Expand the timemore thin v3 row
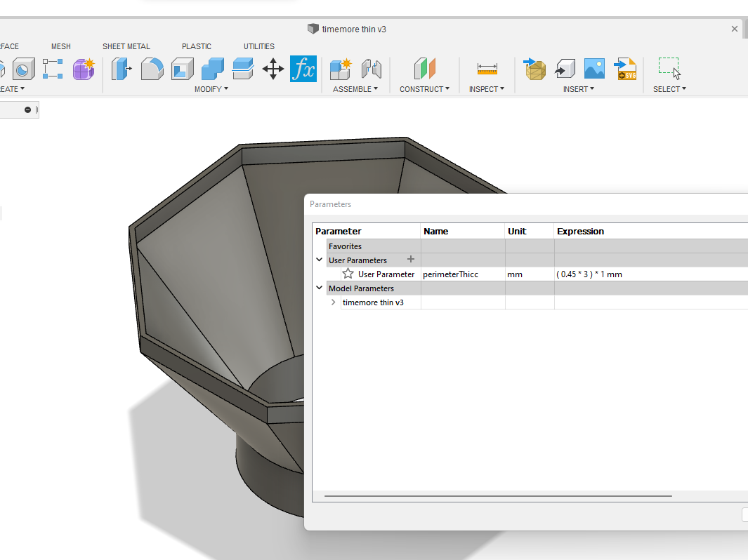Viewport: 748px width, 560px height. click(334, 302)
